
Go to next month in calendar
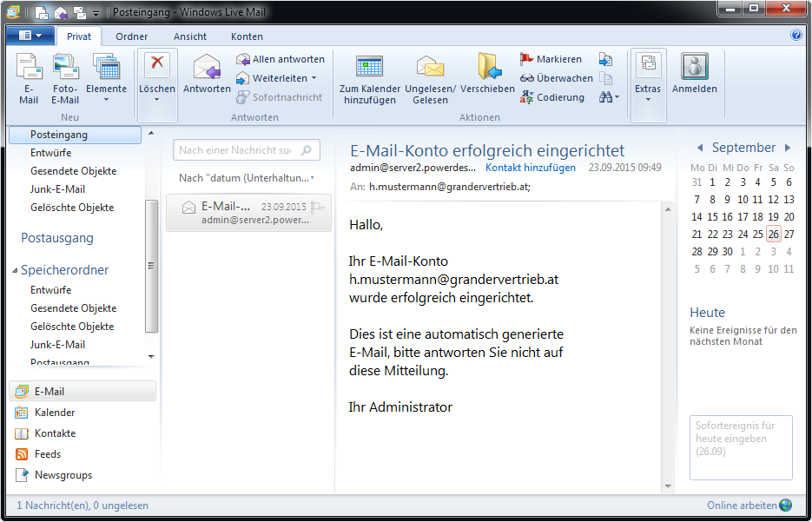(788, 149)
